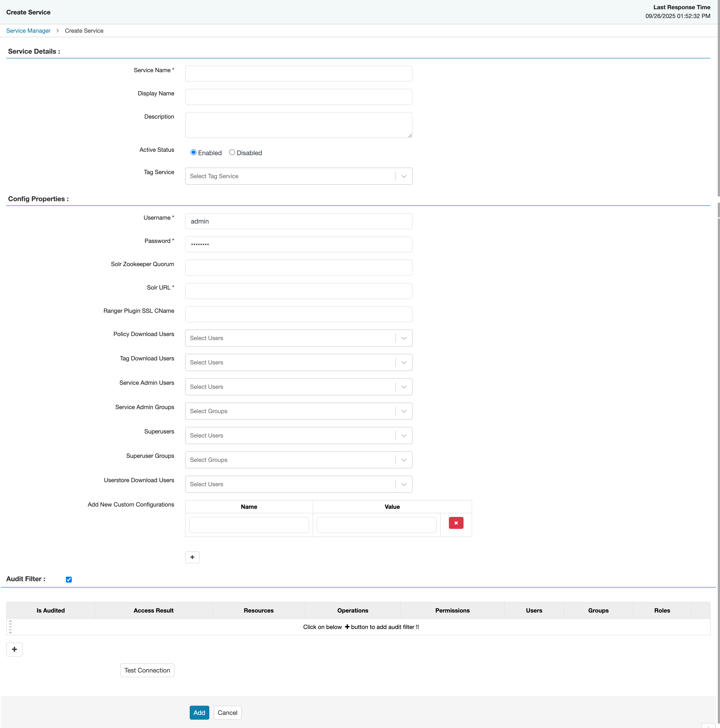The height and width of the screenshot is (728, 720).
Task: Open the Select Tag Service dropdown
Action: (x=403, y=176)
